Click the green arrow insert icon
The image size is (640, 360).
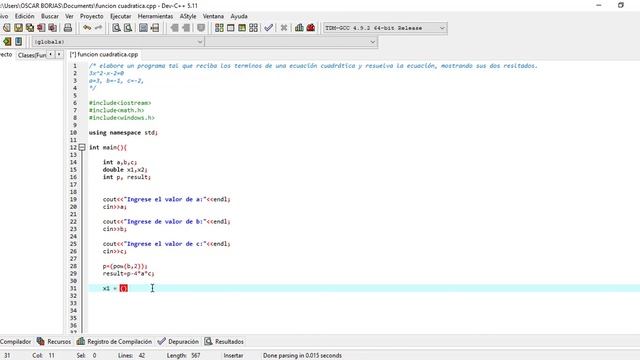pyautogui.click(x=7, y=42)
